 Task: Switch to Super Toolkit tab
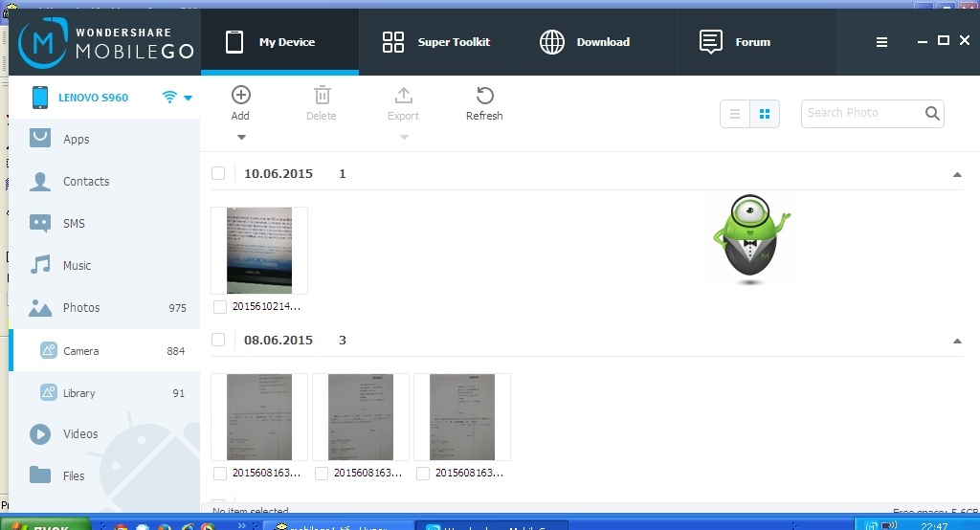438,42
